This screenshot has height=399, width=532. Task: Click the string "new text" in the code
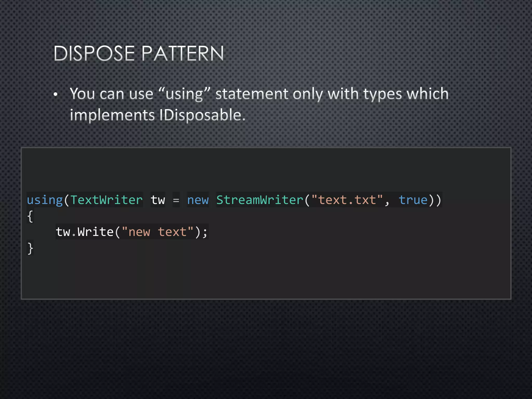point(157,232)
